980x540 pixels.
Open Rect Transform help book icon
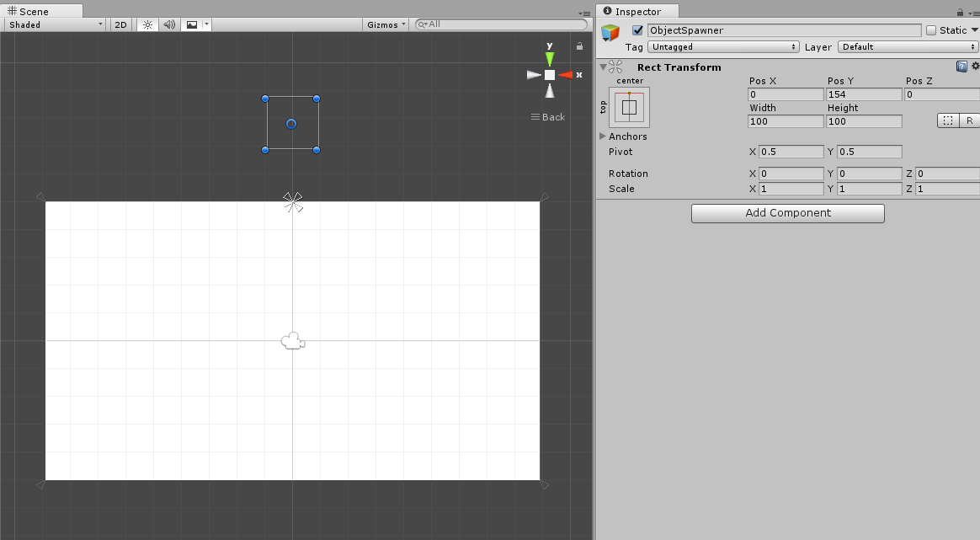961,67
